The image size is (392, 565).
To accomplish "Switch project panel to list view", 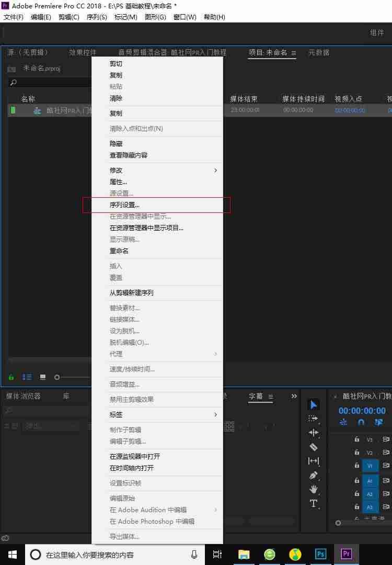I will (27, 377).
